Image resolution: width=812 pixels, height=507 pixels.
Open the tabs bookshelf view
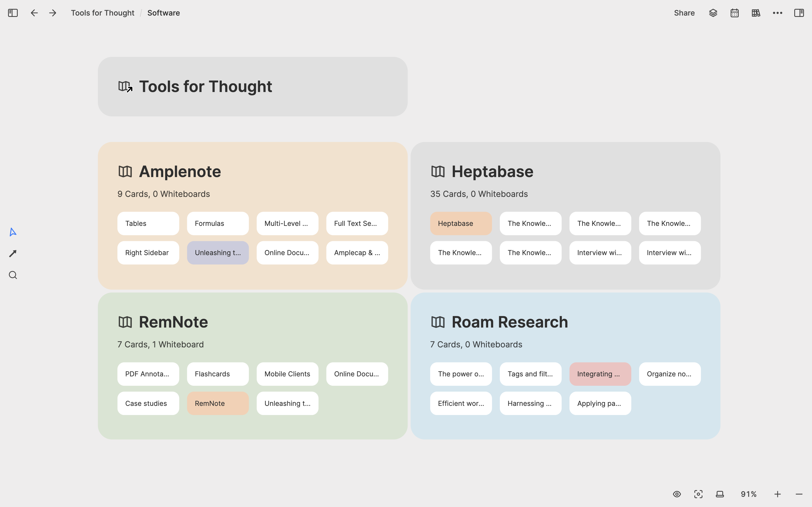point(756,13)
